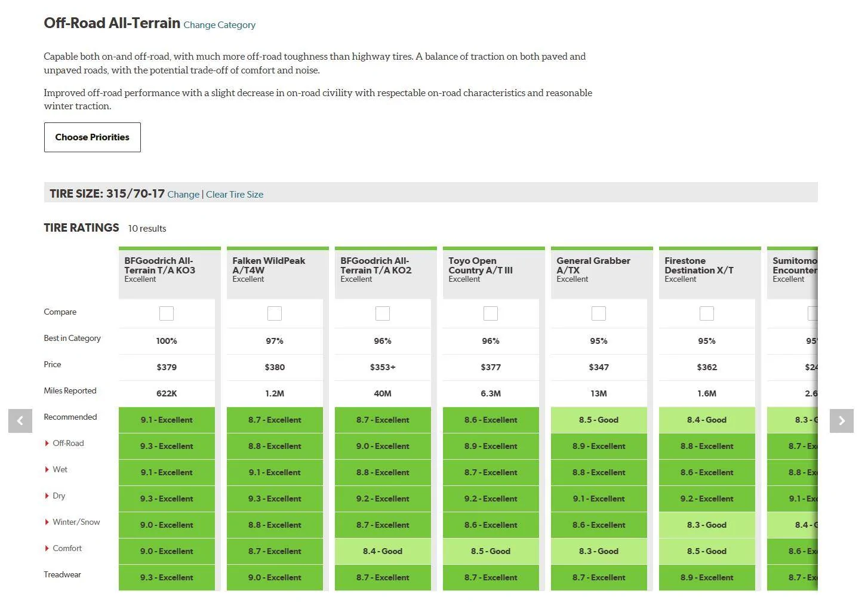
Task: Click the previous carousel arrow
Action: (20, 421)
